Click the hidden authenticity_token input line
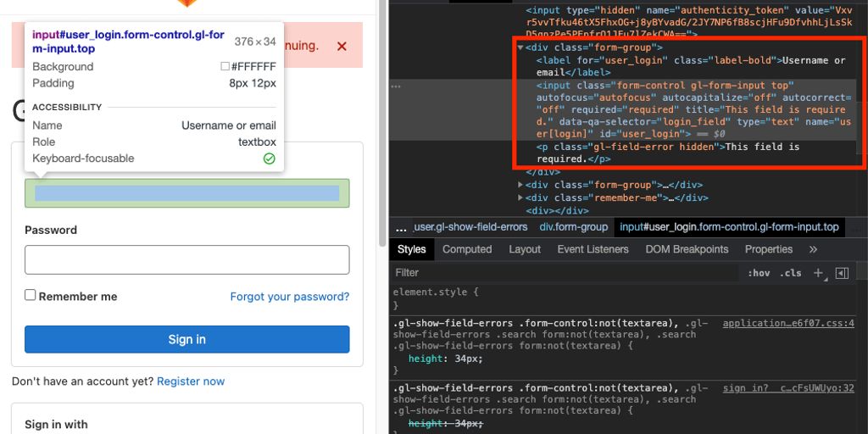This screenshot has width=868, height=434. pos(689,22)
